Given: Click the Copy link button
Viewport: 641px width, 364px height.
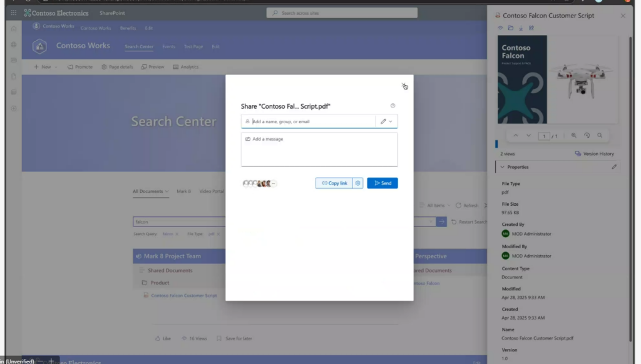Looking at the screenshot, I should [x=334, y=183].
